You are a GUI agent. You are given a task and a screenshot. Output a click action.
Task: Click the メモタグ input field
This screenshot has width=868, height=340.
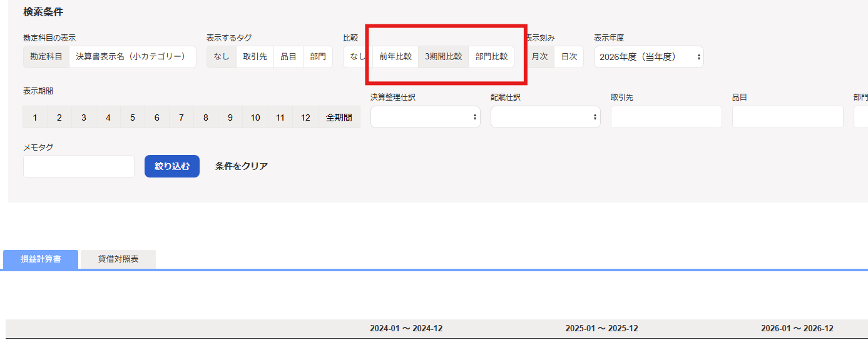[x=79, y=166]
